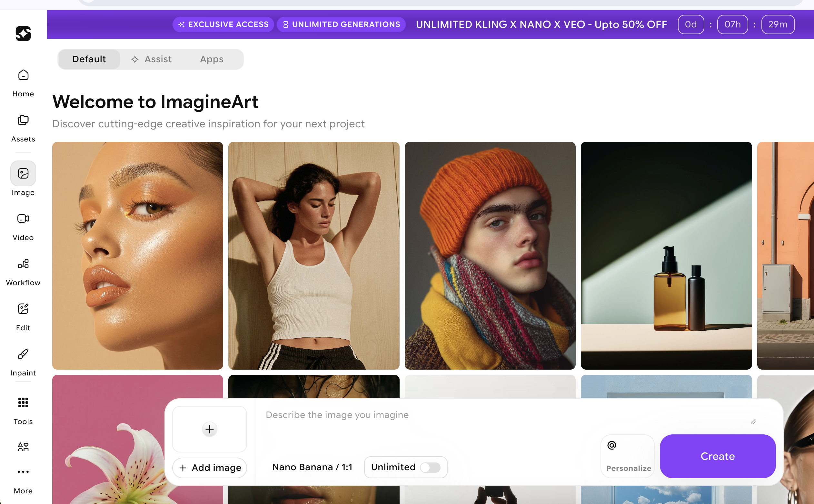Open the Nano Banana / 1:1 model selector
814x504 pixels.
pyautogui.click(x=312, y=467)
